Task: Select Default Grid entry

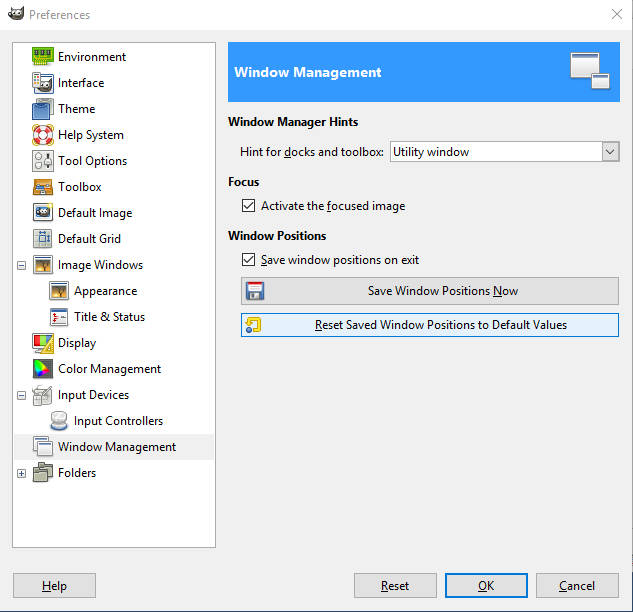Action: pyautogui.click(x=89, y=239)
